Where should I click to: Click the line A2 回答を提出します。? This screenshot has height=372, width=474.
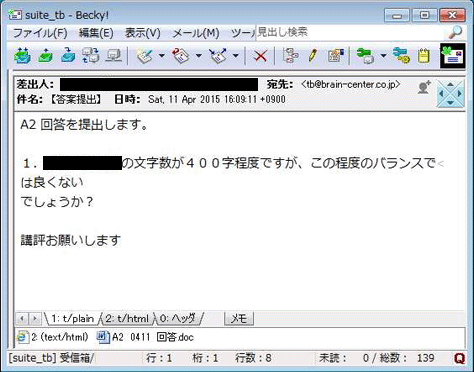point(84,125)
